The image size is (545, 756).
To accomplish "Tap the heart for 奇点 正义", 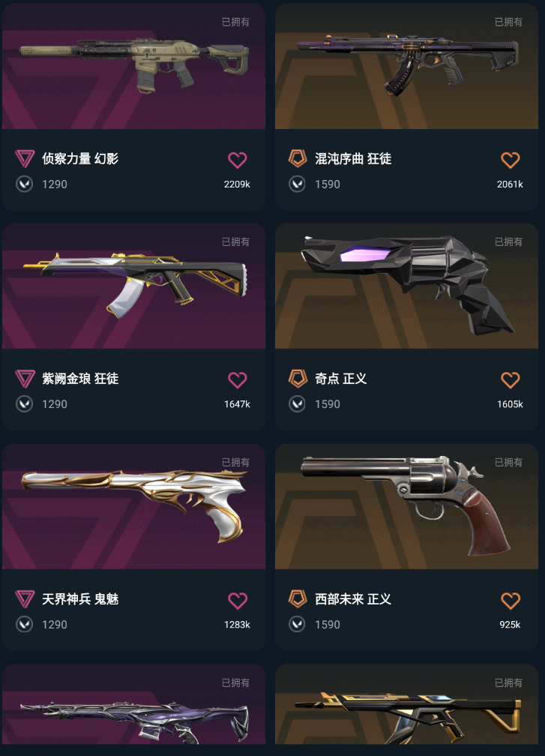I will (511, 380).
